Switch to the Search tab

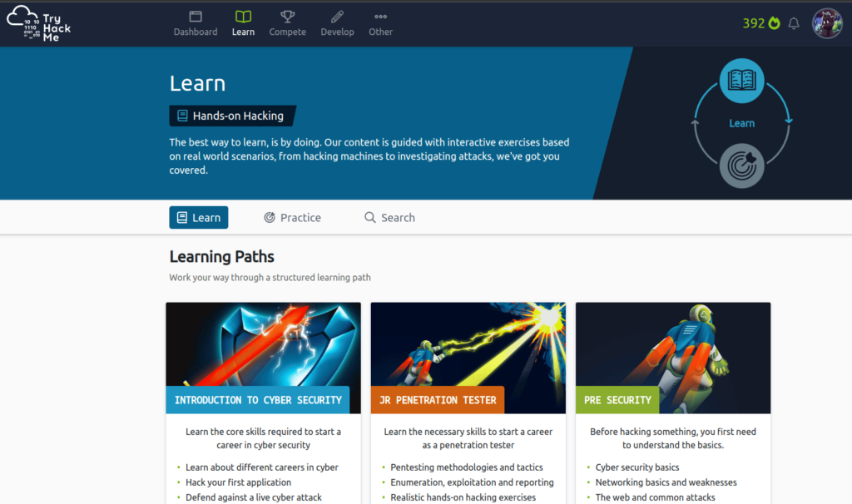pyautogui.click(x=389, y=218)
